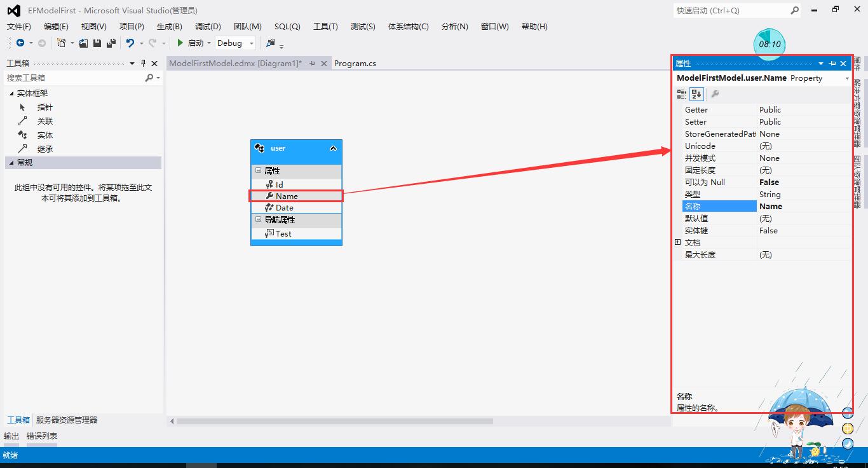Image resolution: width=868 pixels, height=468 pixels.
Task: Click the Save All toolbar icon
Action: (111, 43)
